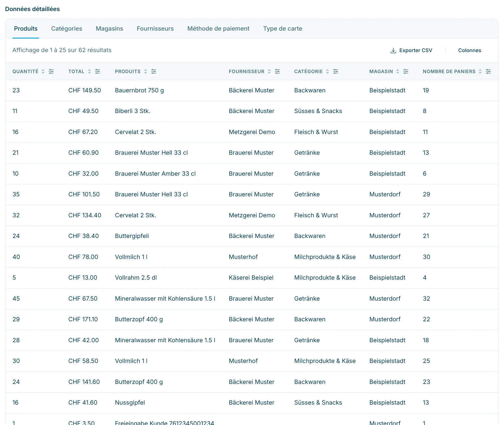Viewport: 504px width, 425px height.
Task: Sort by Nombre de paniers arrows
Action: pos(480,71)
